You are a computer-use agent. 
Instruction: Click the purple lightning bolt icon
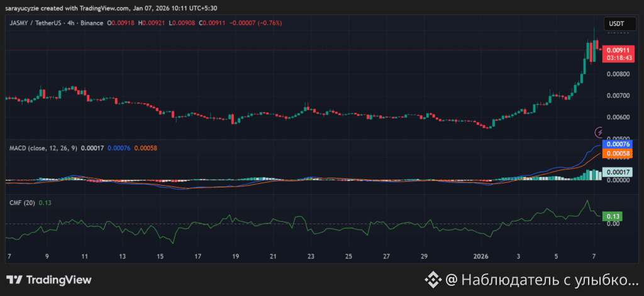[x=599, y=132]
